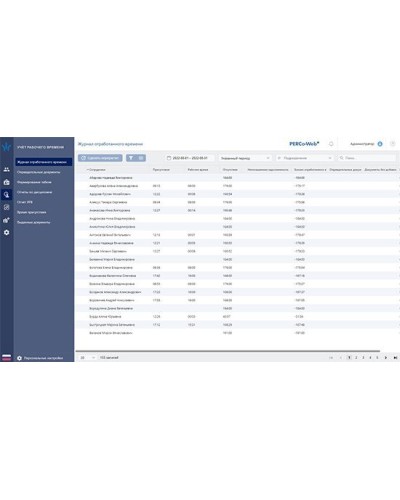The height and width of the screenshot is (500, 400).
Task: Click the calendar icon in date range
Action: 169,158
